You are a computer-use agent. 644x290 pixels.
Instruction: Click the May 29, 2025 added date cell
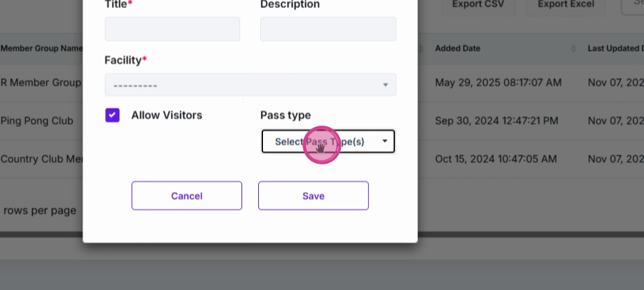498,83
